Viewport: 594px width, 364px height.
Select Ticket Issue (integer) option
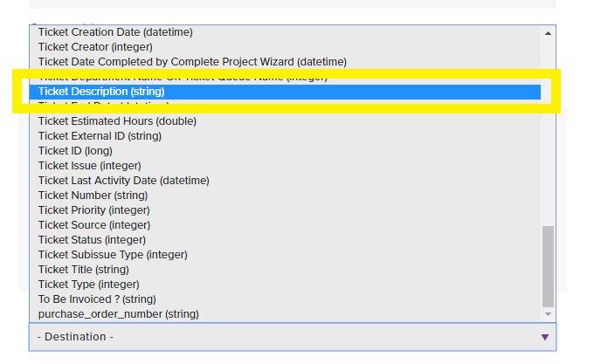tap(89, 166)
